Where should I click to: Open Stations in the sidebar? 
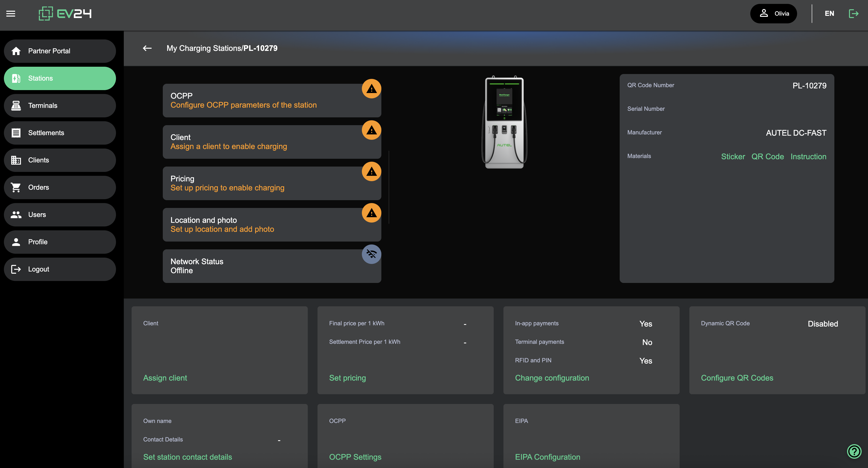coord(60,78)
